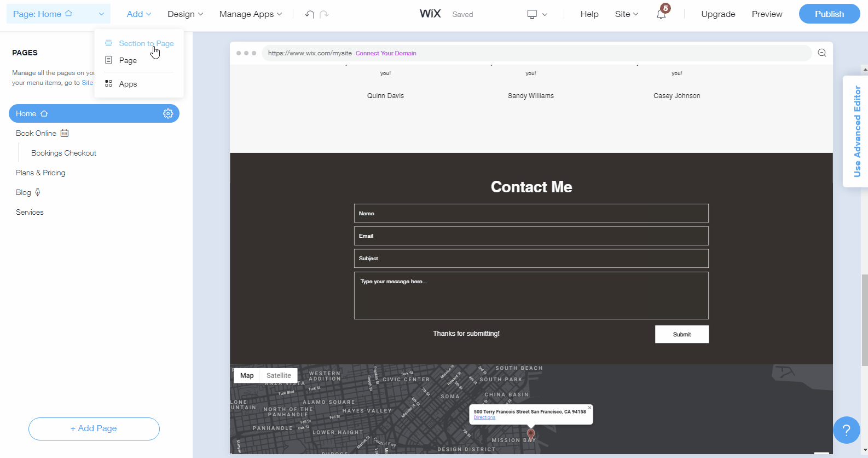The width and height of the screenshot is (868, 458).
Task: Open Home page settings gear icon
Action: [x=168, y=113]
